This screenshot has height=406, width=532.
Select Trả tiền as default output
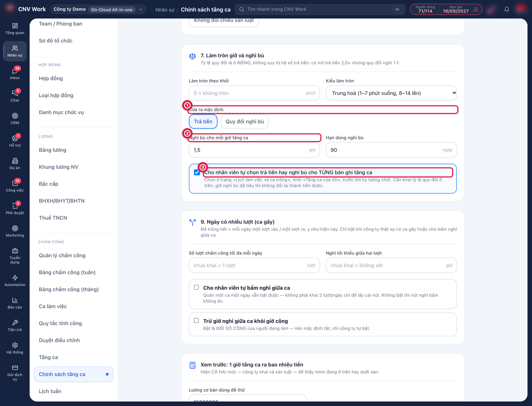[203, 122]
